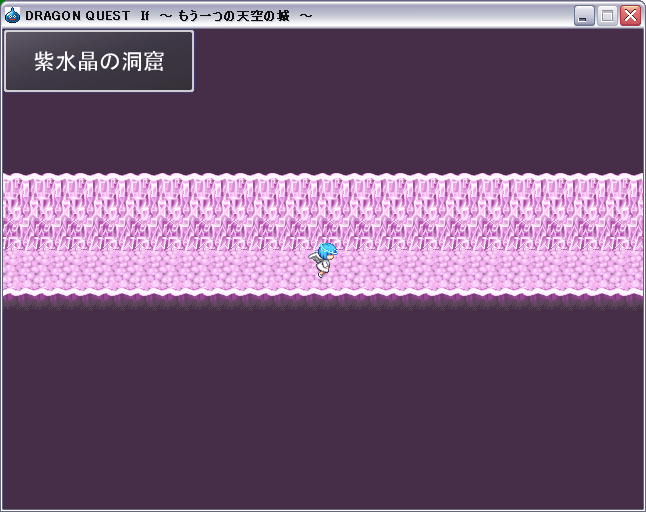Viewport: 646px width, 512px height.
Task: Click the blue-haired winged character sprite
Action: 323,260
